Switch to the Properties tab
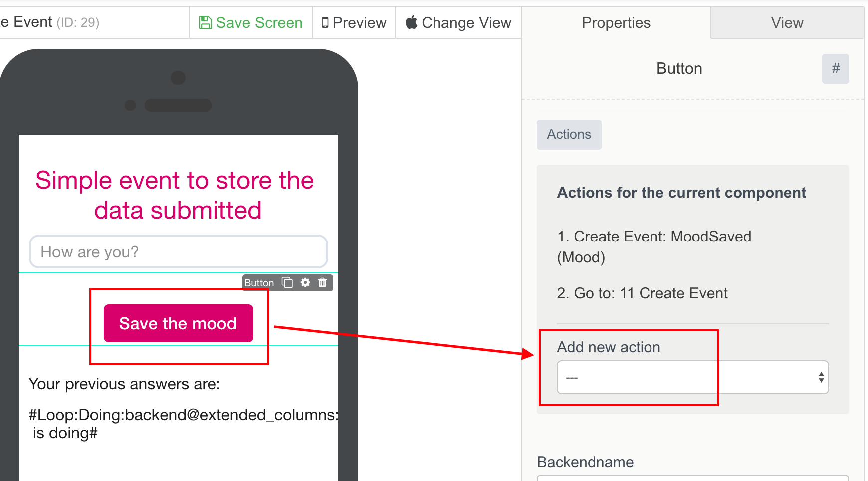Viewport: 868px width, 481px height. [x=616, y=23]
